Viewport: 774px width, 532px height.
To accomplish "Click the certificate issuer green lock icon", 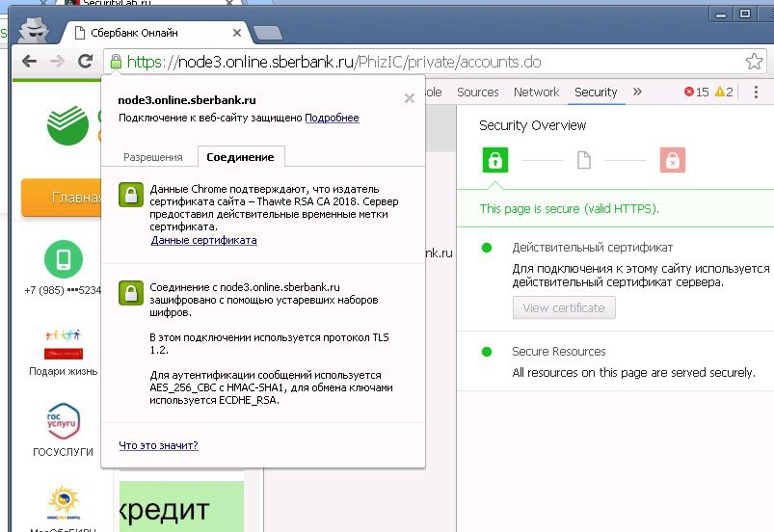I will coord(131,195).
